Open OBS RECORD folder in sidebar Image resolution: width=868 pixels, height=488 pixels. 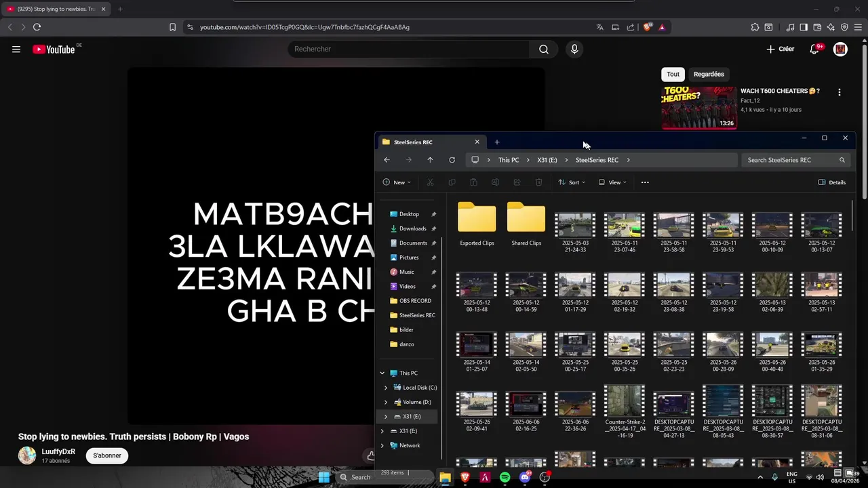pos(415,301)
